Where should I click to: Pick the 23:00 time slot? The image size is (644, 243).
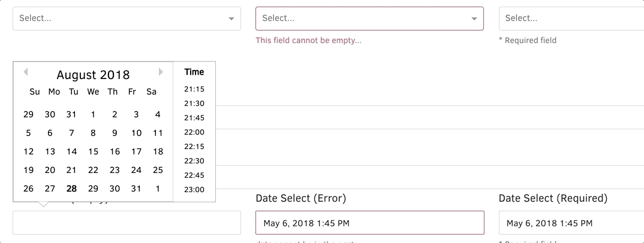click(194, 190)
